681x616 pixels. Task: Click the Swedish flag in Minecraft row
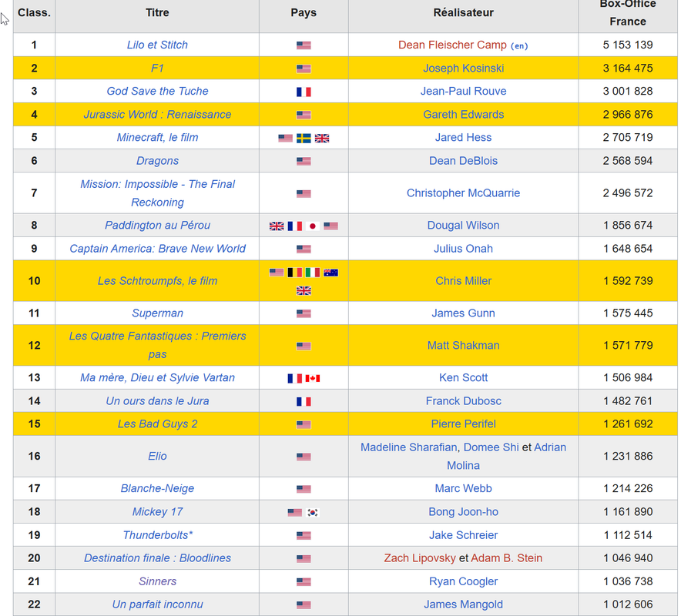click(304, 139)
